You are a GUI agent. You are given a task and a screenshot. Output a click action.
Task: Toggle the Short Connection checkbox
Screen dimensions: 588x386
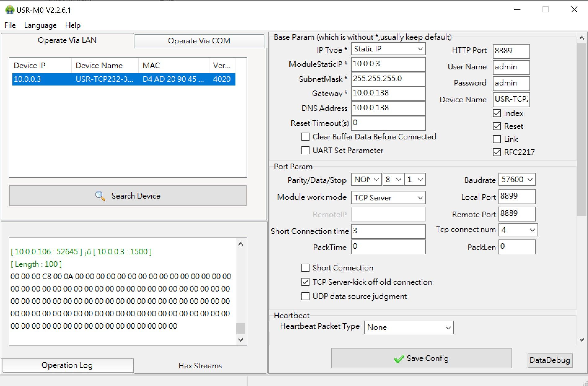(305, 268)
